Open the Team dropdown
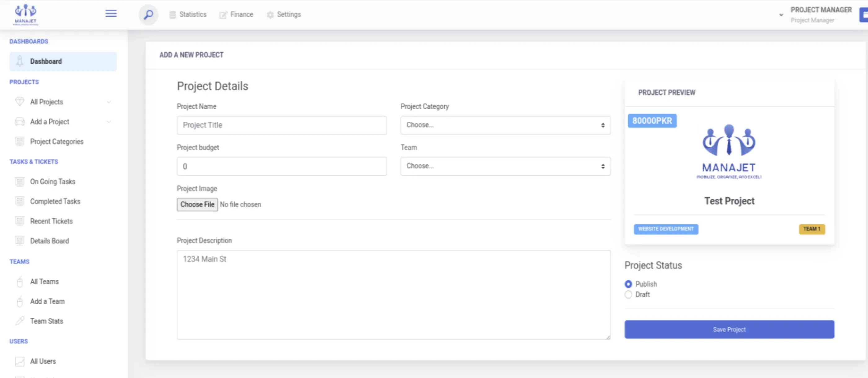The image size is (868, 378). pos(505,166)
